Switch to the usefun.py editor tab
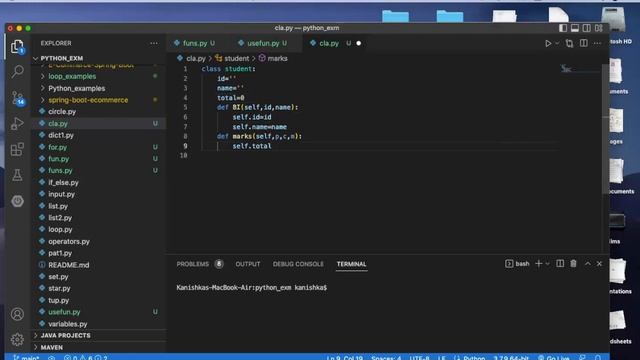The width and height of the screenshot is (640, 360). click(263, 43)
